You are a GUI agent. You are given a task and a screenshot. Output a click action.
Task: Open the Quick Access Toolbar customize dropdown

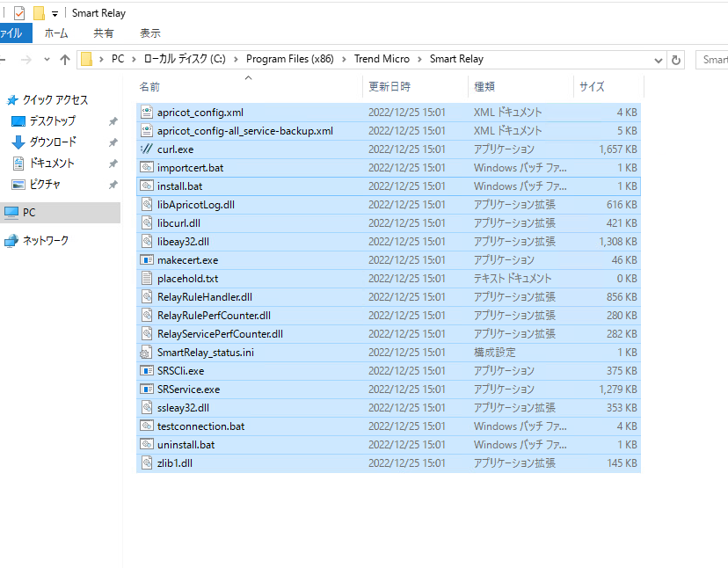click(x=55, y=13)
